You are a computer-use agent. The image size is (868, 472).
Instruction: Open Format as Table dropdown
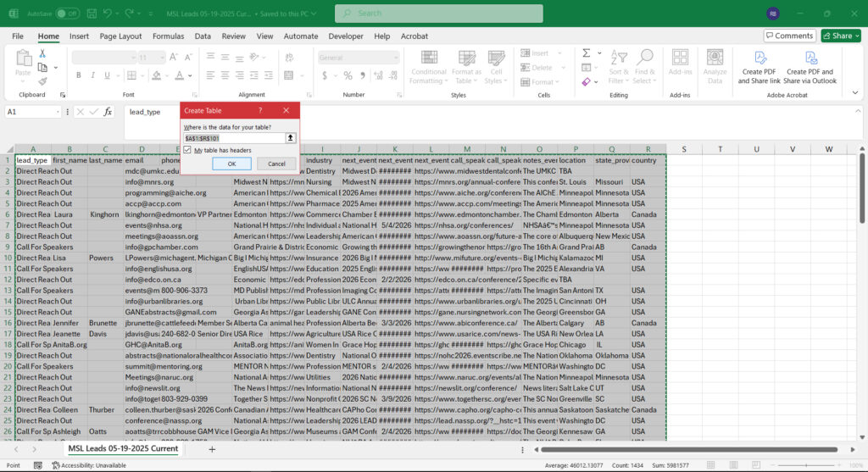pos(466,67)
